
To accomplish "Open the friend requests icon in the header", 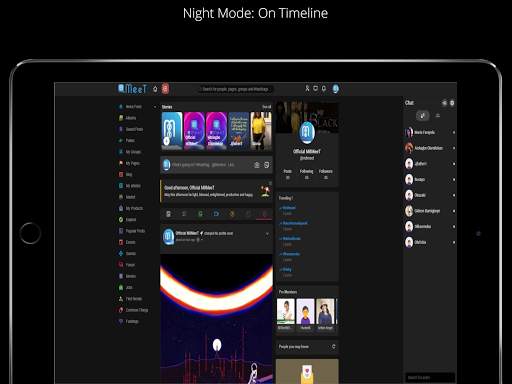I will coord(307,89).
